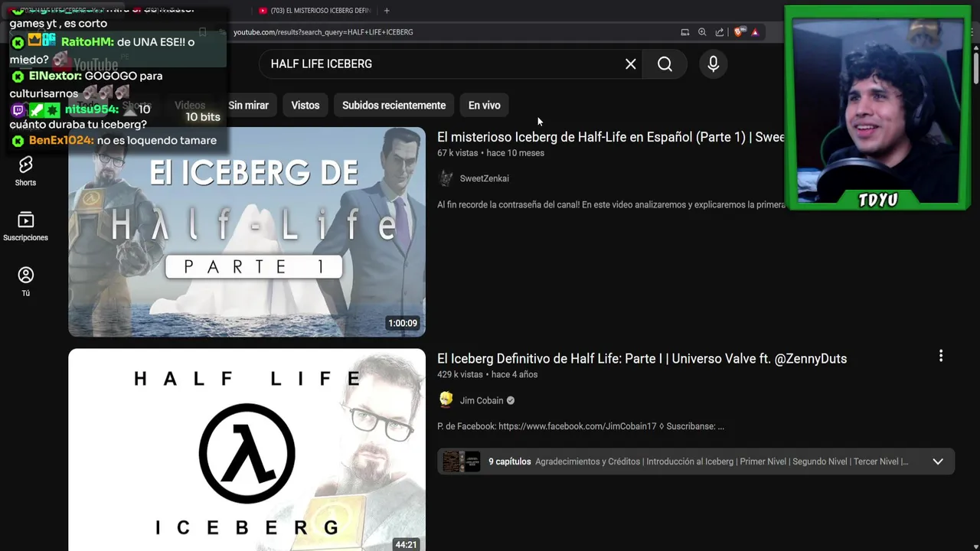Select the 'Sin mirar' filter chip

[x=248, y=106]
